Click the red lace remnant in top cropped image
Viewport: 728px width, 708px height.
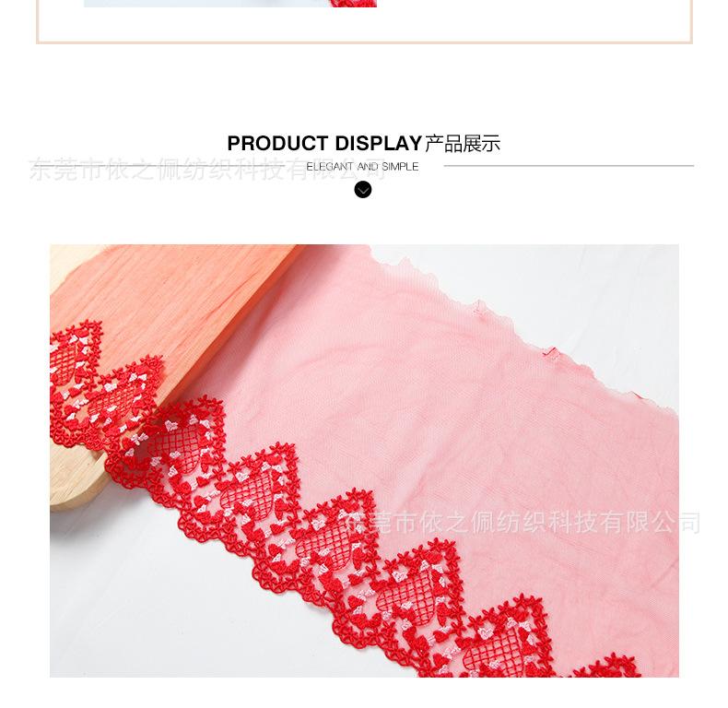tap(353, 4)
